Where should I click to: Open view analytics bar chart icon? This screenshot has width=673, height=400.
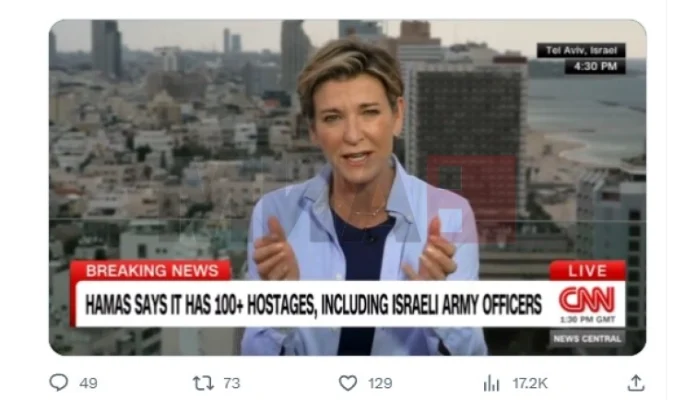(x=492, y=383)
